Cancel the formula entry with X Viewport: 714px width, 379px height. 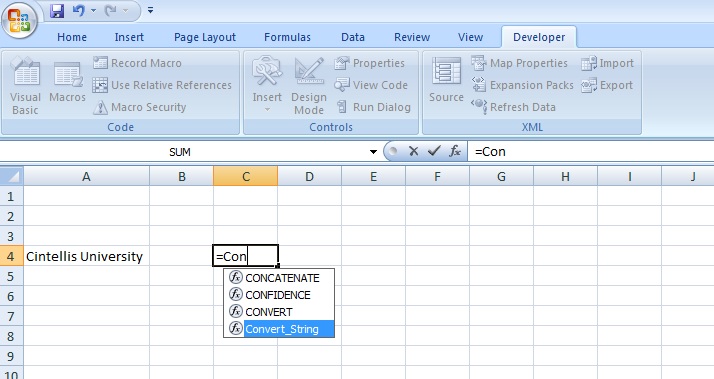click(x=413, y=151)
